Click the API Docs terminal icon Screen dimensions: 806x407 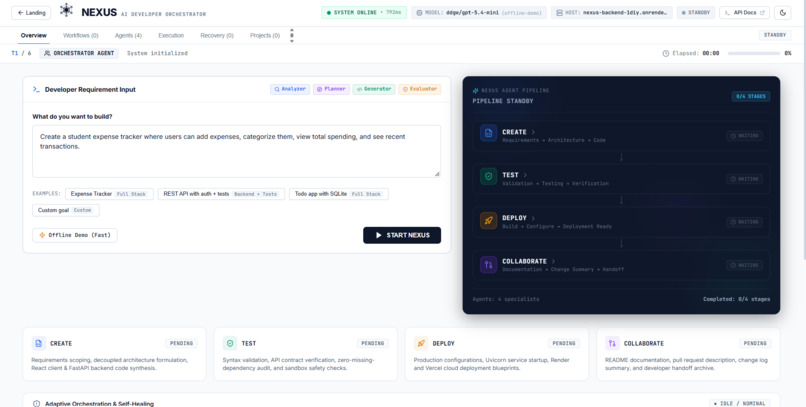(727, 13)
